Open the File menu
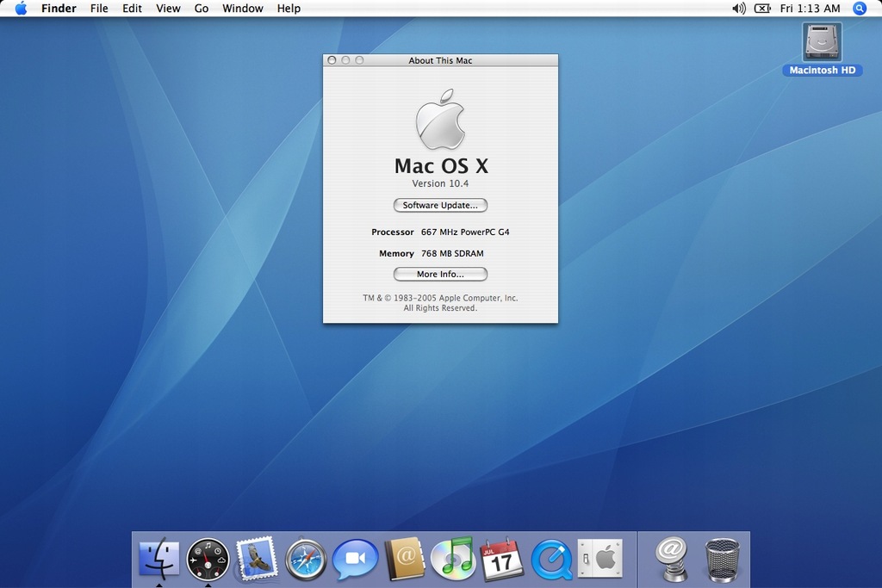 (99, 9)
